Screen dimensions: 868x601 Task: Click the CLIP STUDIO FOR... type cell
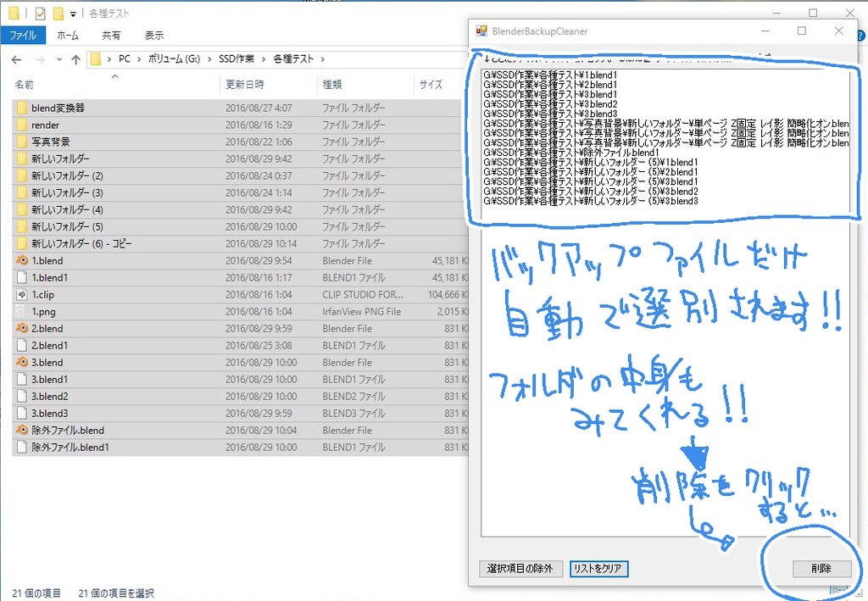click(363, 294)
